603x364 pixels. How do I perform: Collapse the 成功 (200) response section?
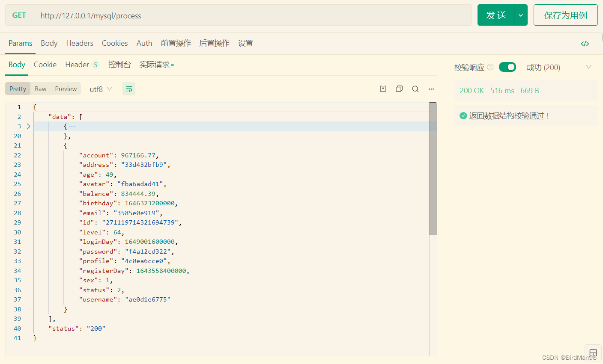pyautogui.click(x=588, y=67)
